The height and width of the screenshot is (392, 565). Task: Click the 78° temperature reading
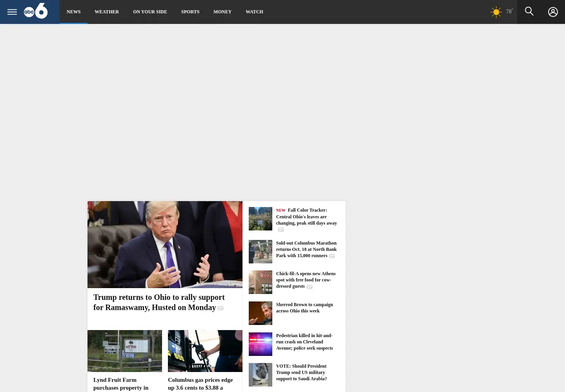509,11
